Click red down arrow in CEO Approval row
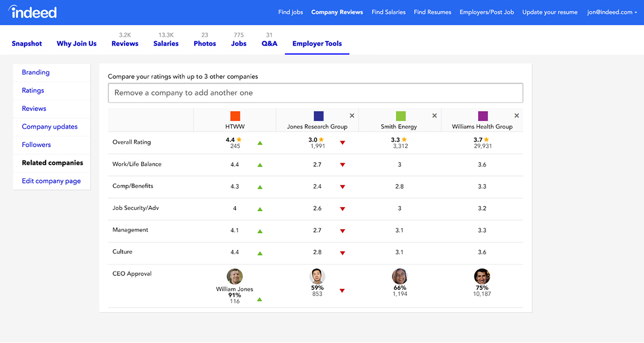 342,290
